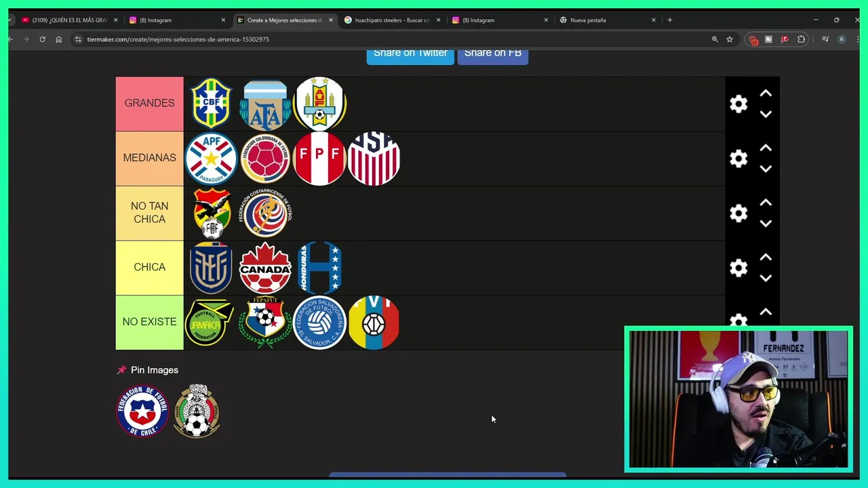Click the Jamaica Football Federation crest

pyautogui.click(x=210, y=323)
